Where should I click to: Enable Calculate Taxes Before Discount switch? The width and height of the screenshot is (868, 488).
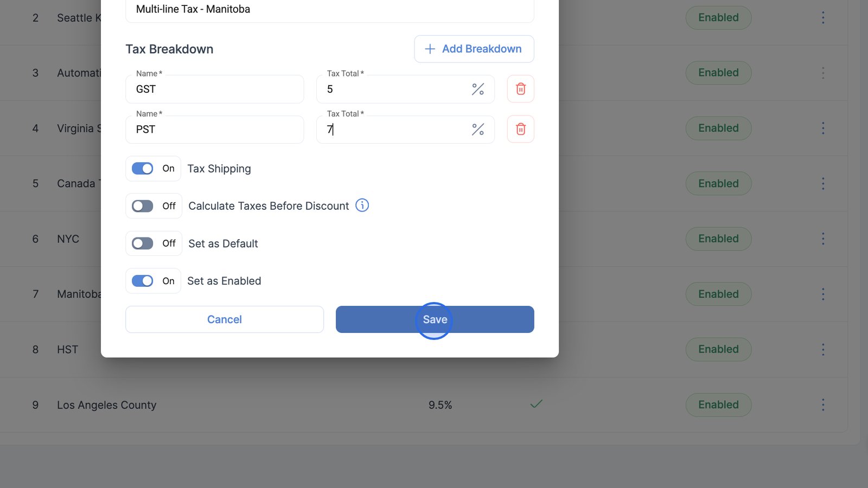(x=143, y=206)
